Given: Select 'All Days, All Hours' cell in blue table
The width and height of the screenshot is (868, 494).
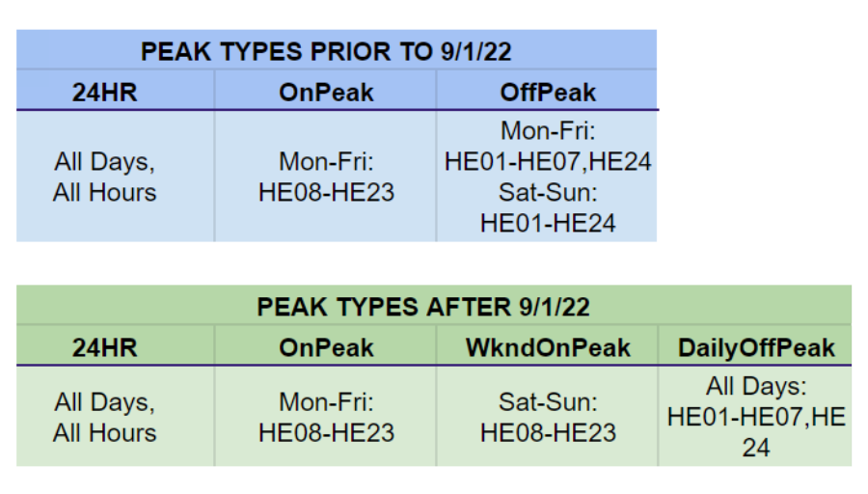Looking at the screenshot, I should (104, 177).
